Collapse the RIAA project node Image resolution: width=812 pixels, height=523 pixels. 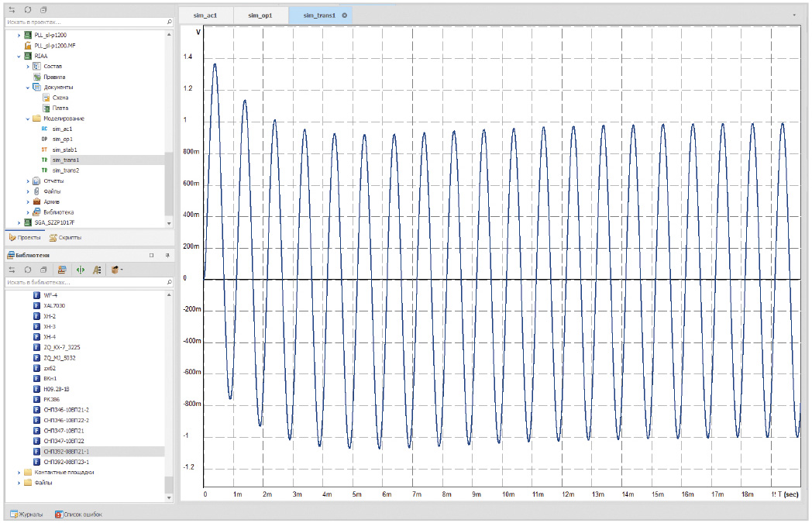[x=19, y=57]
